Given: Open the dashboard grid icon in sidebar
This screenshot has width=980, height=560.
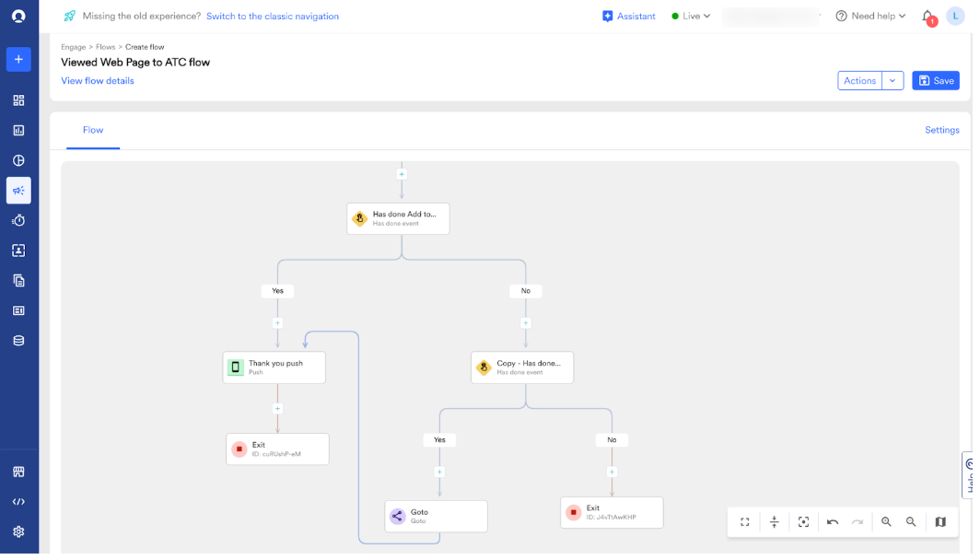Looking at the screenshot, I should coord(18,100).
